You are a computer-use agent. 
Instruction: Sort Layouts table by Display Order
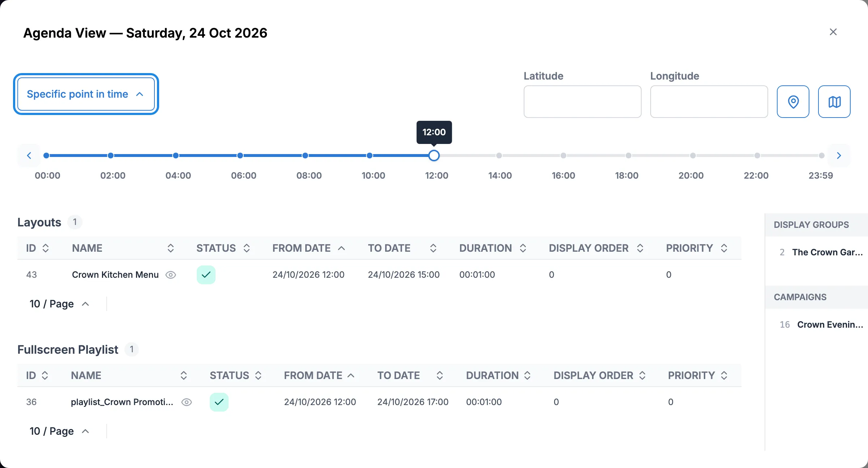click(640, 248)
